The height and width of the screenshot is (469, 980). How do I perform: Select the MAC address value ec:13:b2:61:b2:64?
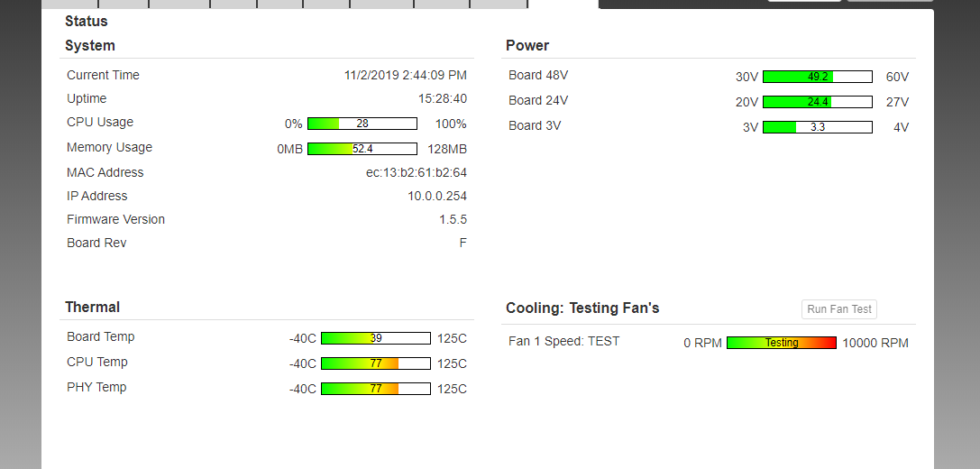coord(409,172)
